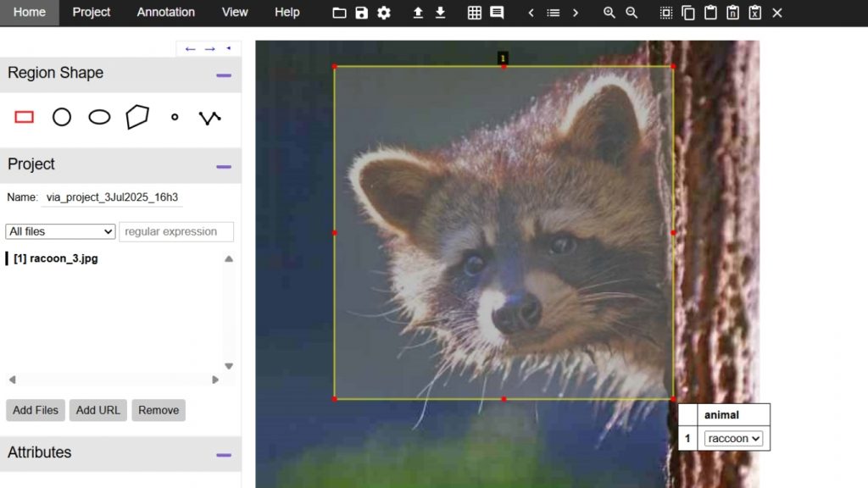Select the point region shape tool
868x488 pixels.
coord(175,117)
